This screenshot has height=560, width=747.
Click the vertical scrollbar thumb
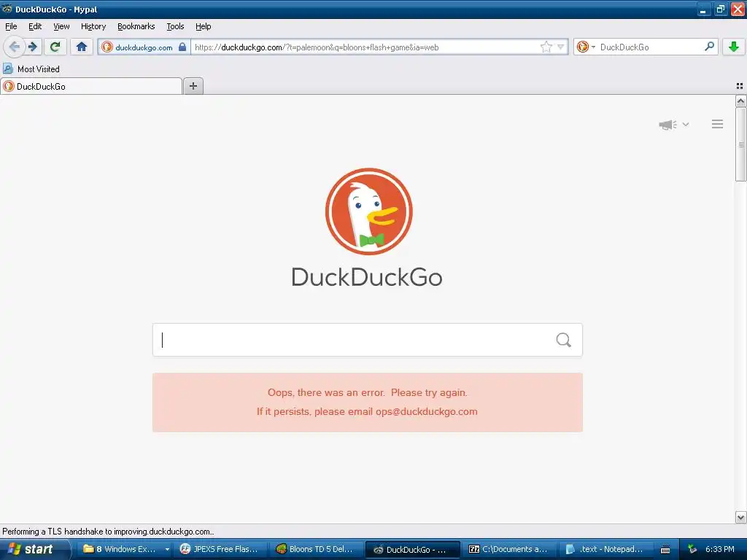tap(740, 144)
